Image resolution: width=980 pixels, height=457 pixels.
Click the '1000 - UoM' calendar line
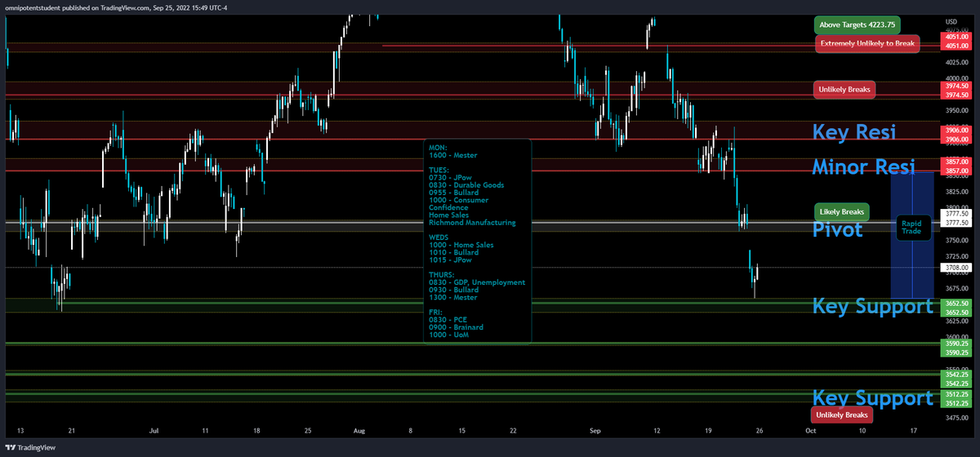[x=449, y=334]
